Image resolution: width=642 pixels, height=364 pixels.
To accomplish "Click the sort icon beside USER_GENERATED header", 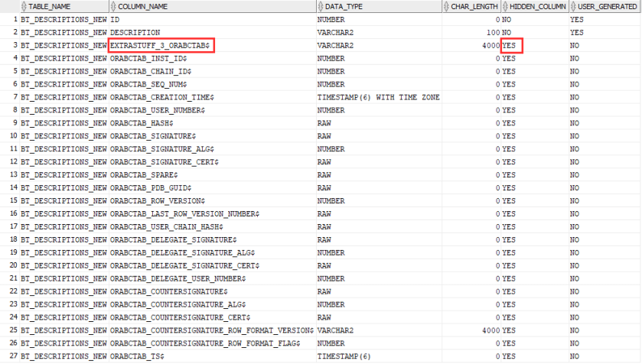I will tap(573, 6).
